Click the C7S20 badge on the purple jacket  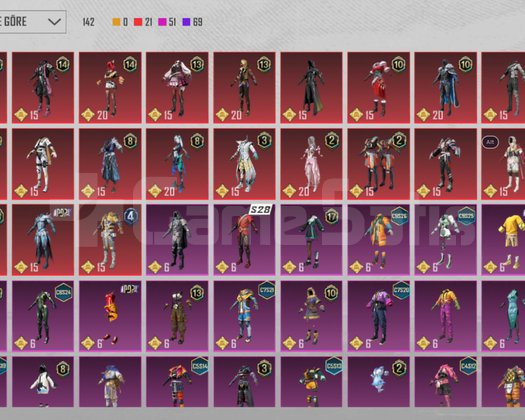pyautogui.click(x=401, y=290)
